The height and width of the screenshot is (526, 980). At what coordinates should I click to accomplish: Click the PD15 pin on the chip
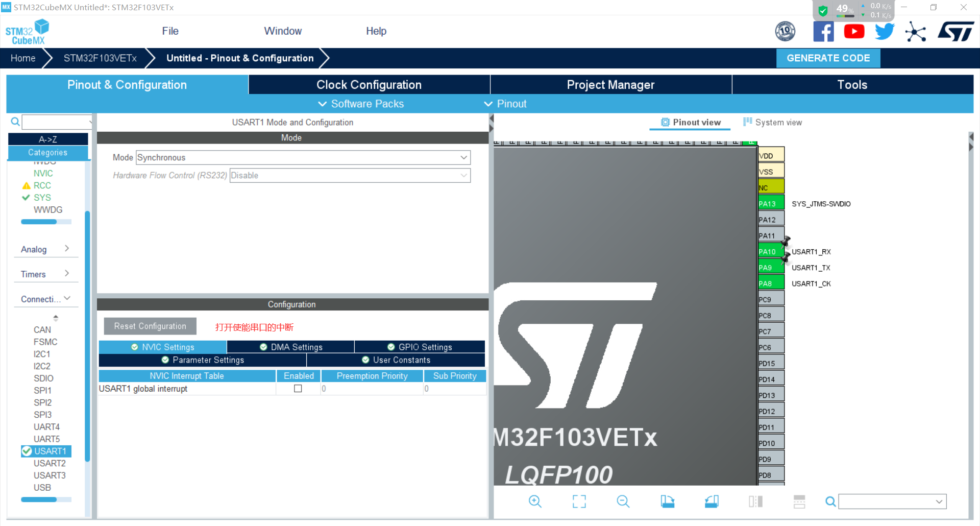[x=771, y=363]
